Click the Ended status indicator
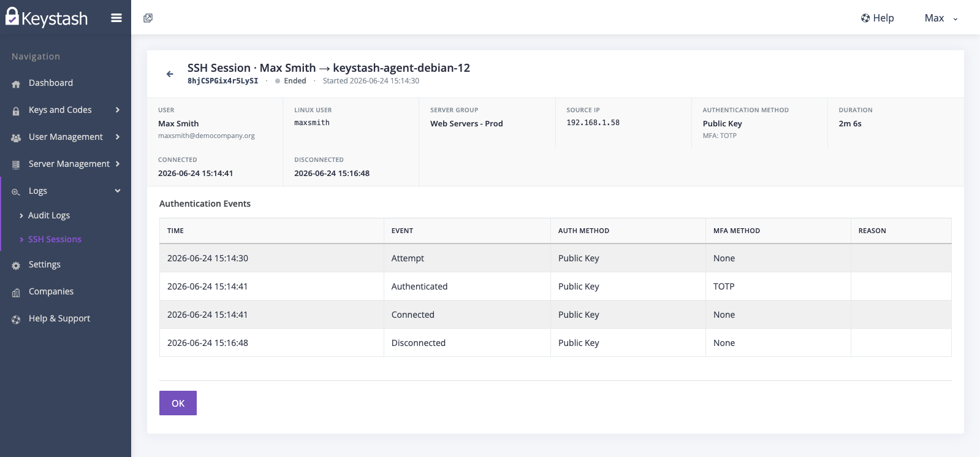 point(291,81)
